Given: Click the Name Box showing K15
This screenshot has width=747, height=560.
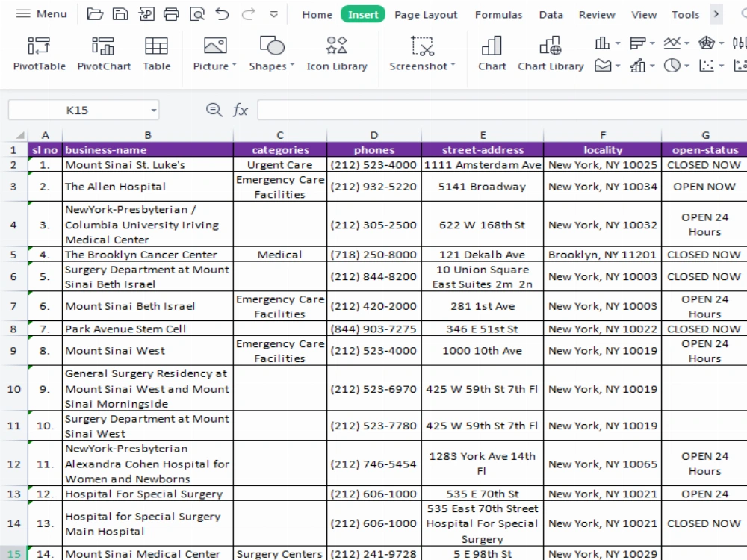Looking at the screenshot, I should coord(77,111).
